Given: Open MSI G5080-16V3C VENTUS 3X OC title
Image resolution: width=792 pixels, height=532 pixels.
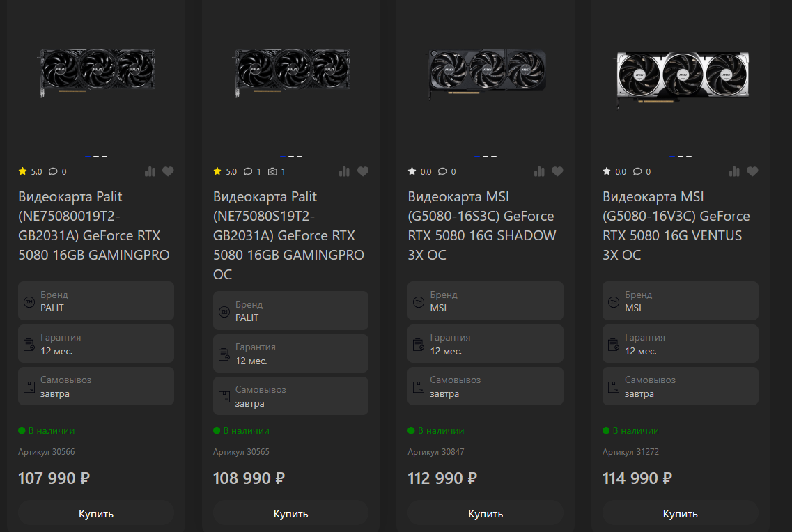Looking at the screenshot, I should point(676,226).
